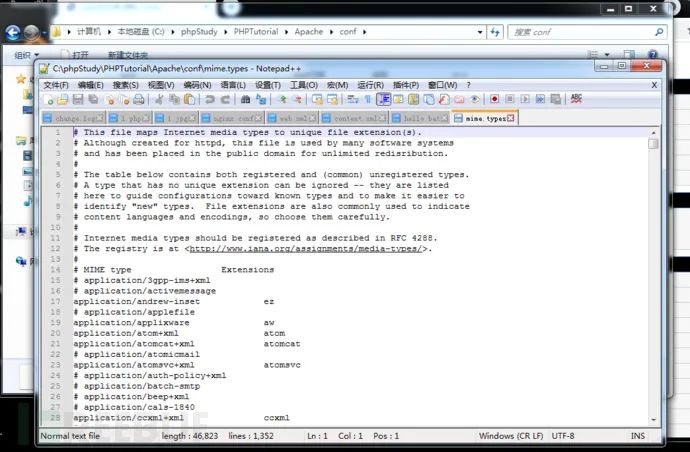Viewport: 690px width, 452px height.
Task: Play back the recorded macro
Action: point(525,99)
